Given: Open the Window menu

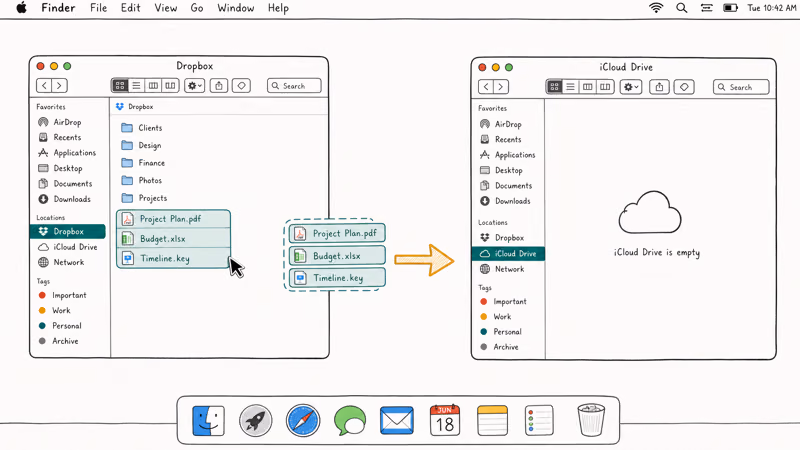Looking at the screenshot, I should point(236,8).
